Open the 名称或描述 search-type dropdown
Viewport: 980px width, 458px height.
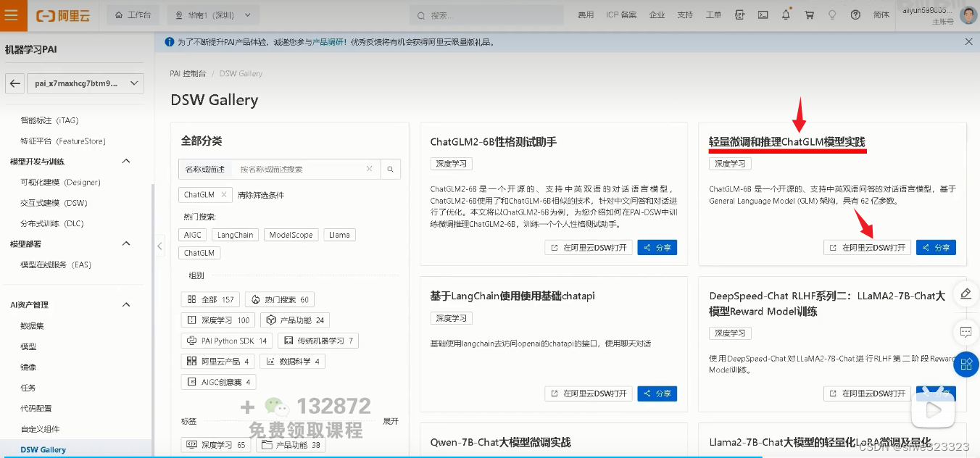tap(204, 169)
